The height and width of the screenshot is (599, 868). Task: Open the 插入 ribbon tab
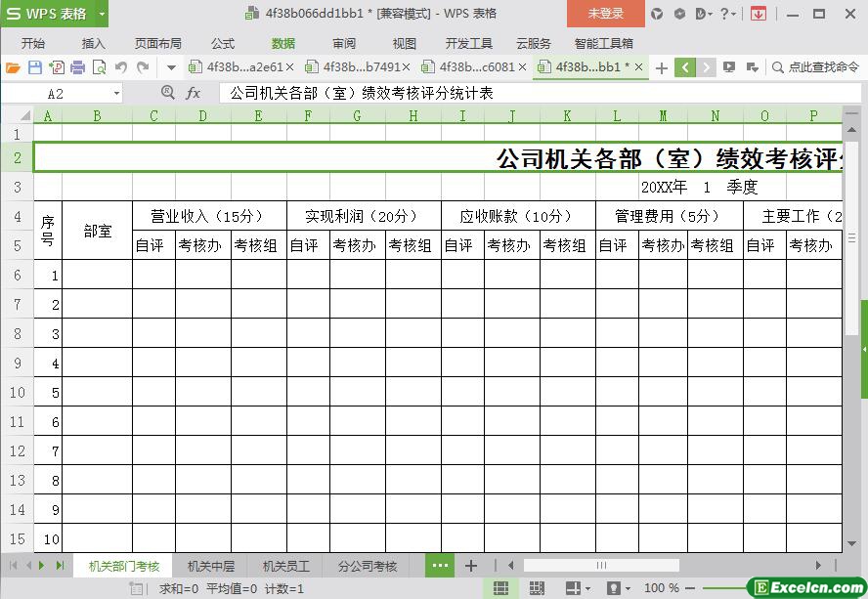point(93,43)
